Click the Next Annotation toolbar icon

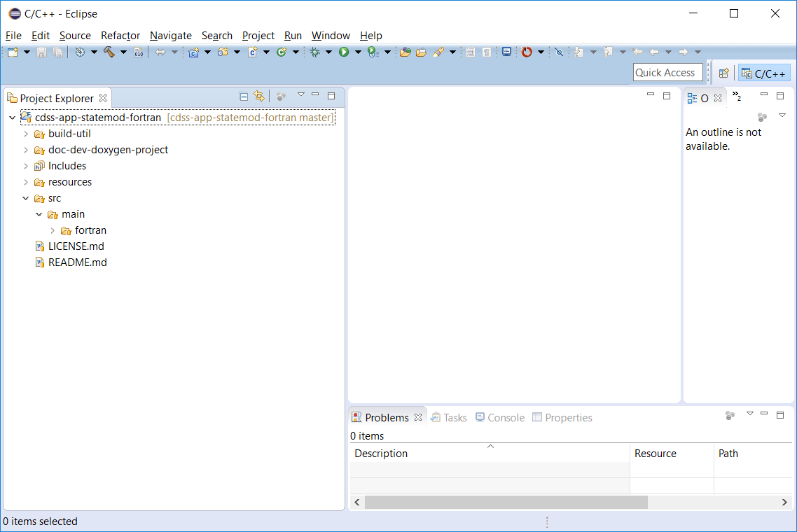pos(578,52)
